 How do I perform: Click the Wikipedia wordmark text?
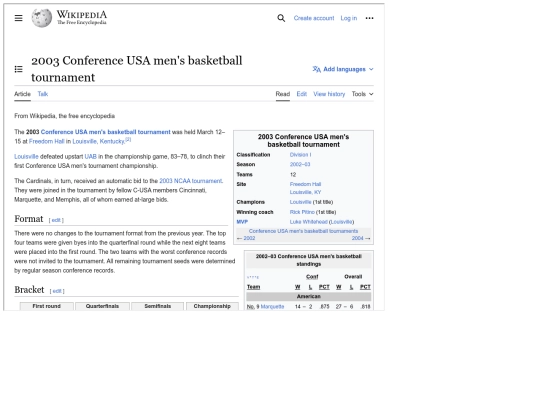(x=82, y=14)
